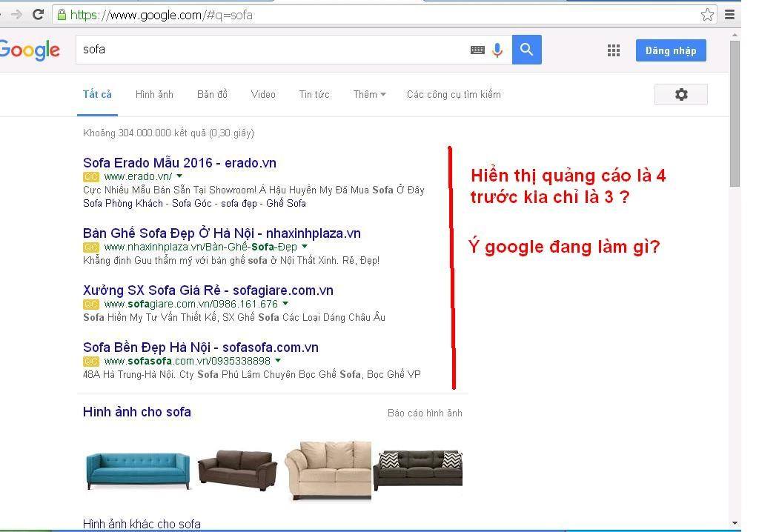Click the blue magnifier search button
Screen dimensions: 759x532
[x=527, y=50]
